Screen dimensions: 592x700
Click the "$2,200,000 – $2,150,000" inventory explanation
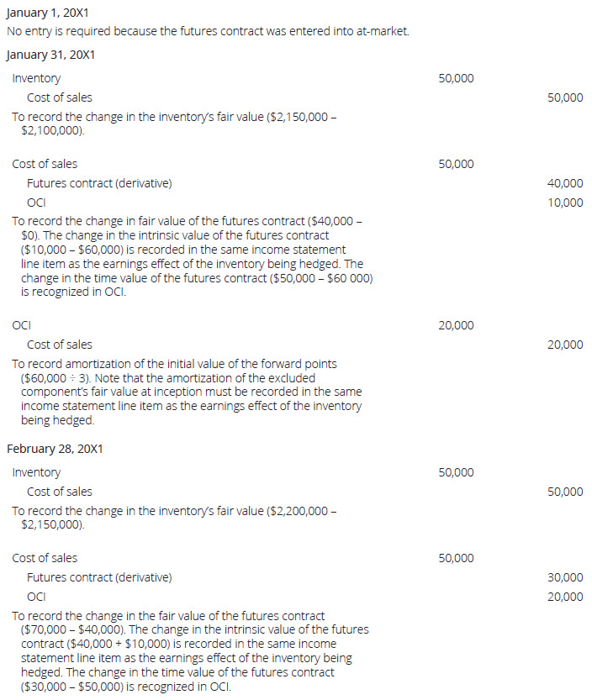coord(175,518)
